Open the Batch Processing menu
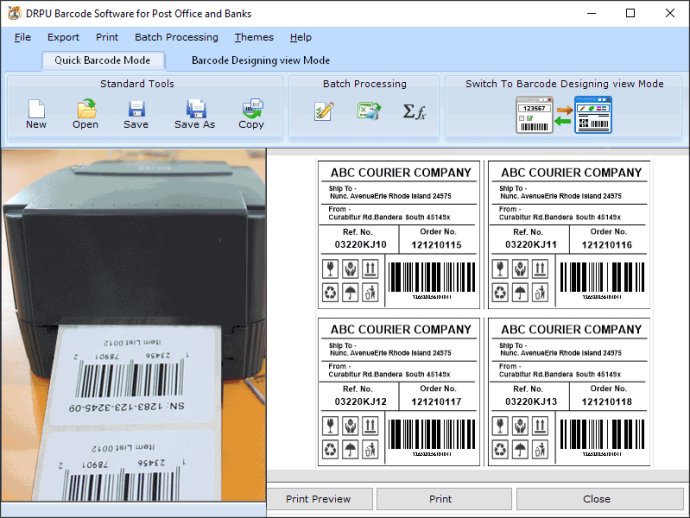 tap(176, 37)
